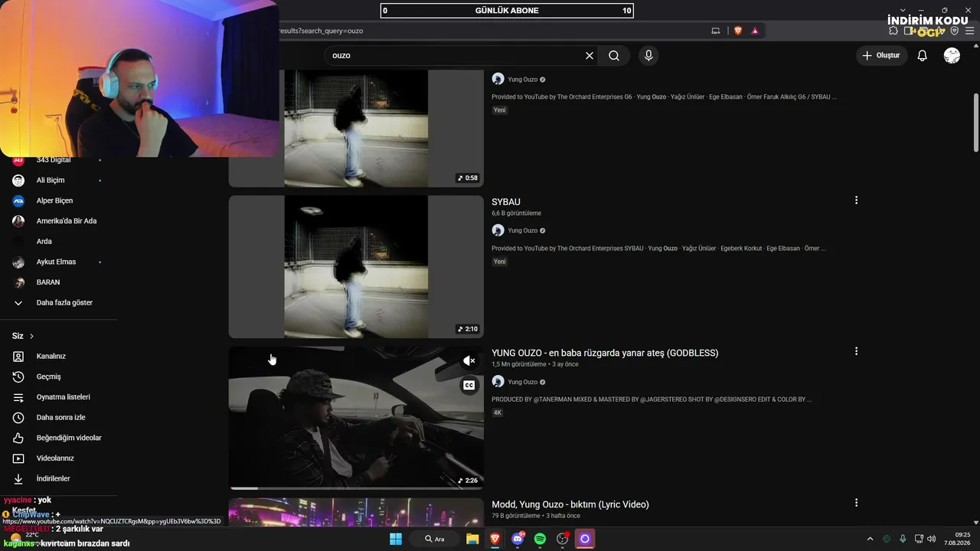Open Brave browser from the taskbar
The width and height of the screenshot is (980, 551).
click(495, 539)
